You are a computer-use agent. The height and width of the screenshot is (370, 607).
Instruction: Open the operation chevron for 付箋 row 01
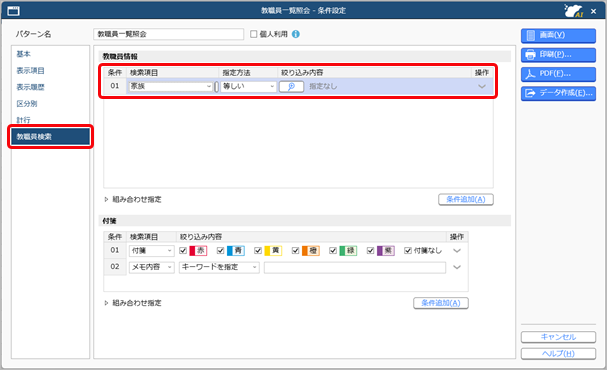[457, 251]
